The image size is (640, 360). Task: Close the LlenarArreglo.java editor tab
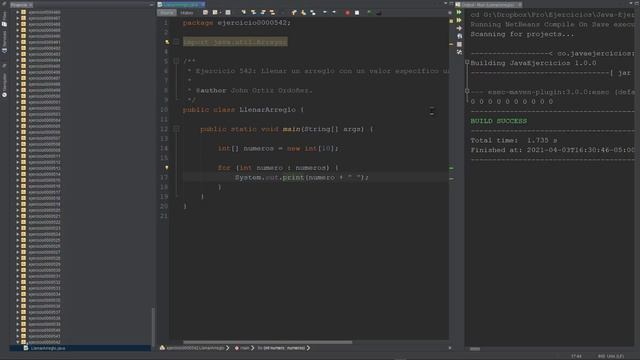pos(202,4)
